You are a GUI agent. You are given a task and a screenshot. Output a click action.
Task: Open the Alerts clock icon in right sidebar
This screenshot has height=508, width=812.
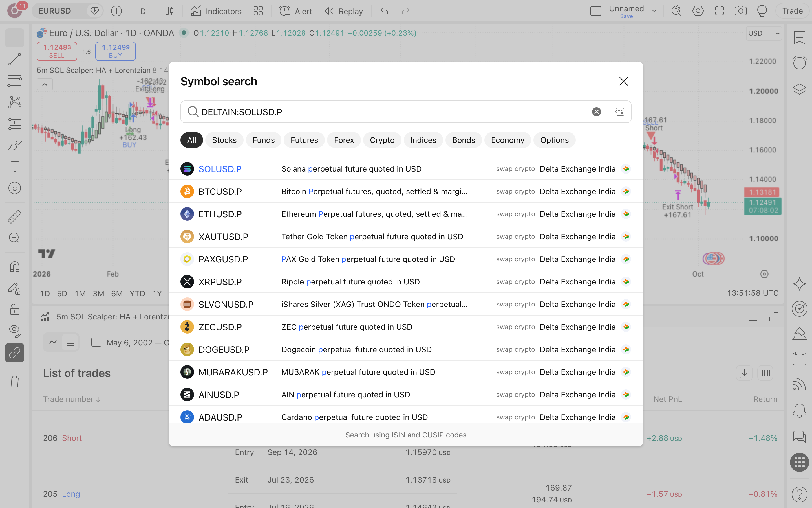tap(799, 62)
